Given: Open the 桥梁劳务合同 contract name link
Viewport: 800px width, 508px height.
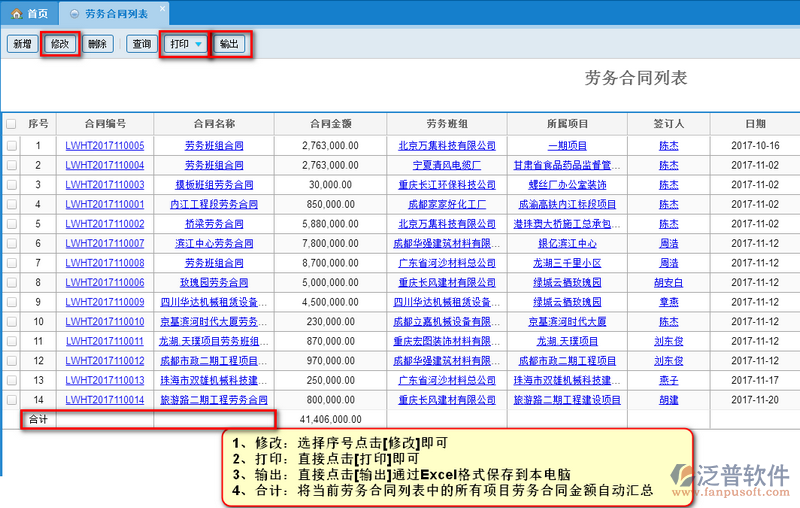Looking at the screenshot, I should tap(214, 224).
